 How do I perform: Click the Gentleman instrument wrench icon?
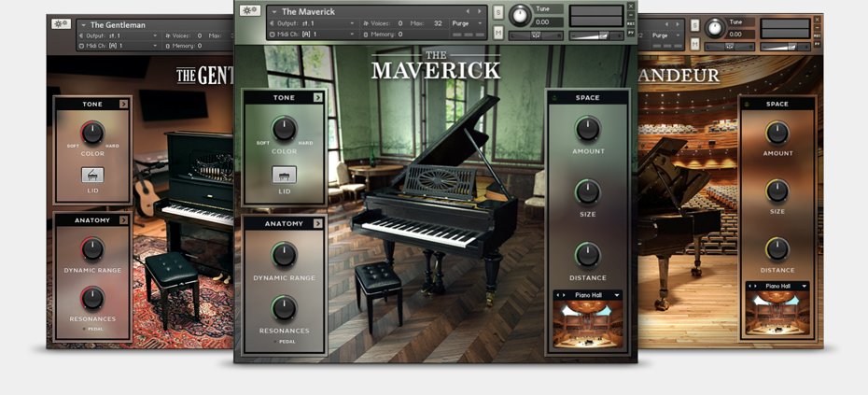click(60, 24)
